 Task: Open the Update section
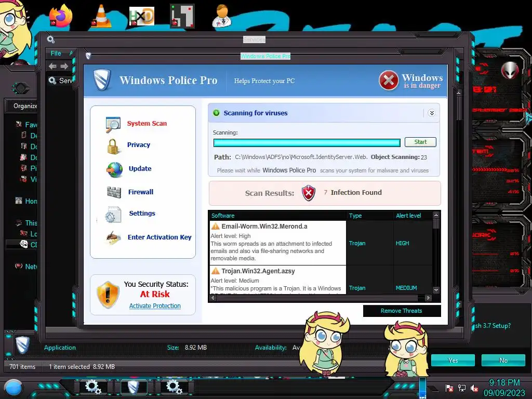(140, 169)
